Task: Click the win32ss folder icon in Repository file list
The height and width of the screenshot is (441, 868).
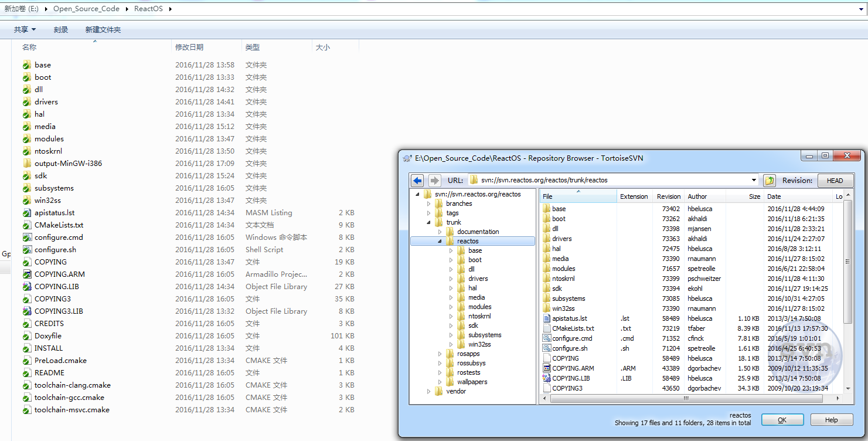Action: tap(547, 308)
